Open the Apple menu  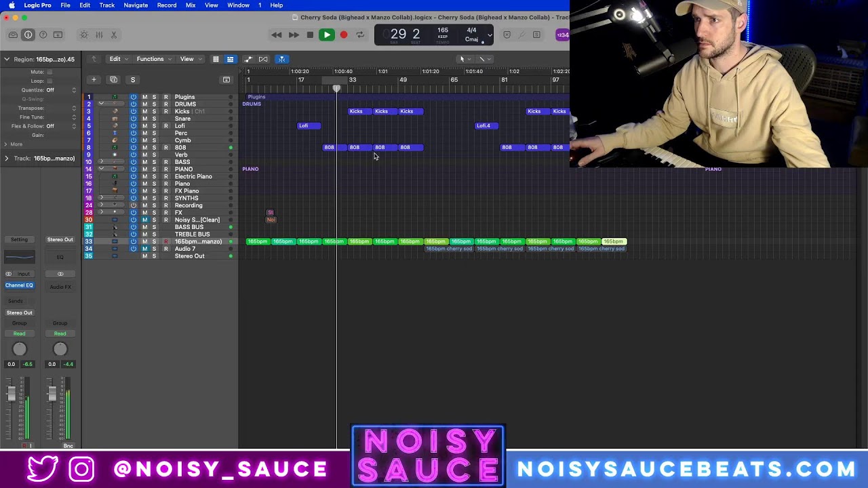[12, 5]
